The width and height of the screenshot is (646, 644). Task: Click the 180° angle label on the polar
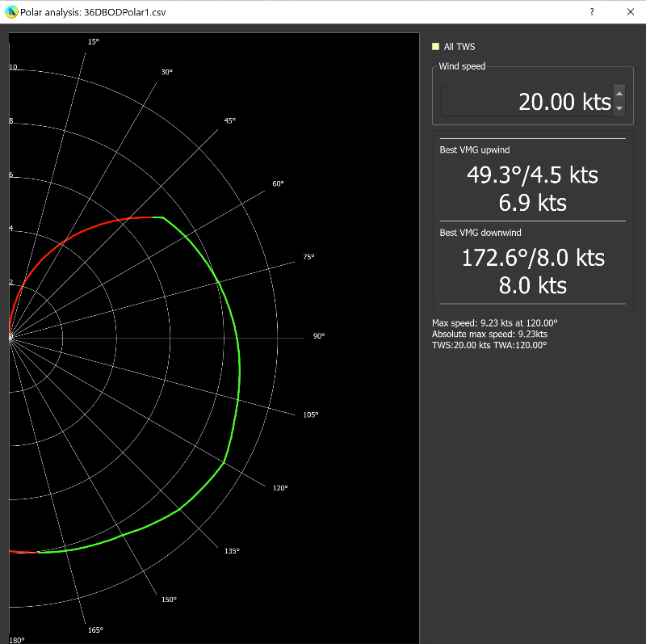pos(17,640)
